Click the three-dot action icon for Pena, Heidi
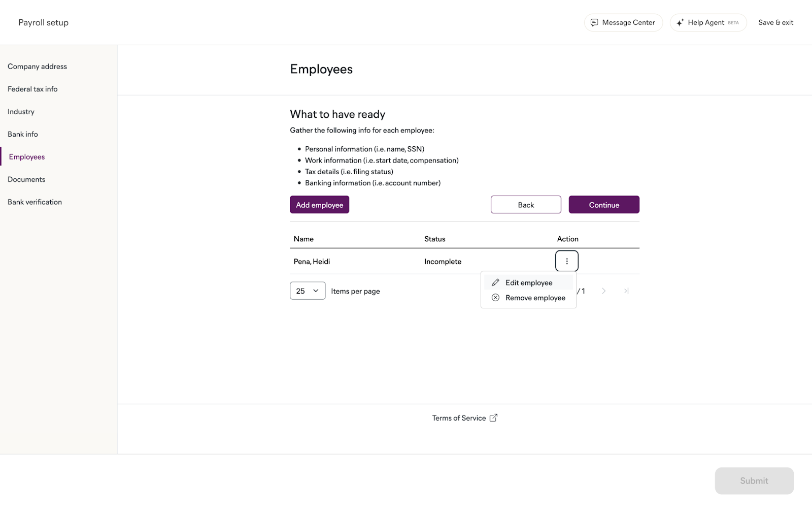812x508 pixels. click(566, 261)
